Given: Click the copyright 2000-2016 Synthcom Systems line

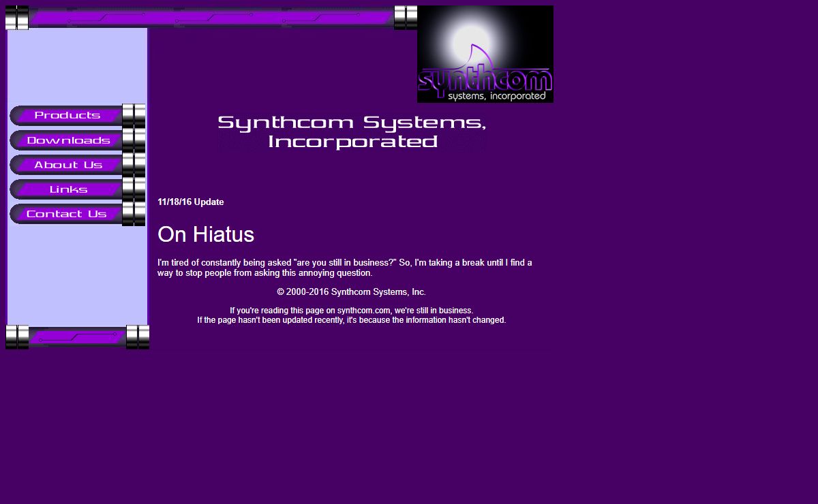Looking at the screenshot, I should tap(352, 292).
